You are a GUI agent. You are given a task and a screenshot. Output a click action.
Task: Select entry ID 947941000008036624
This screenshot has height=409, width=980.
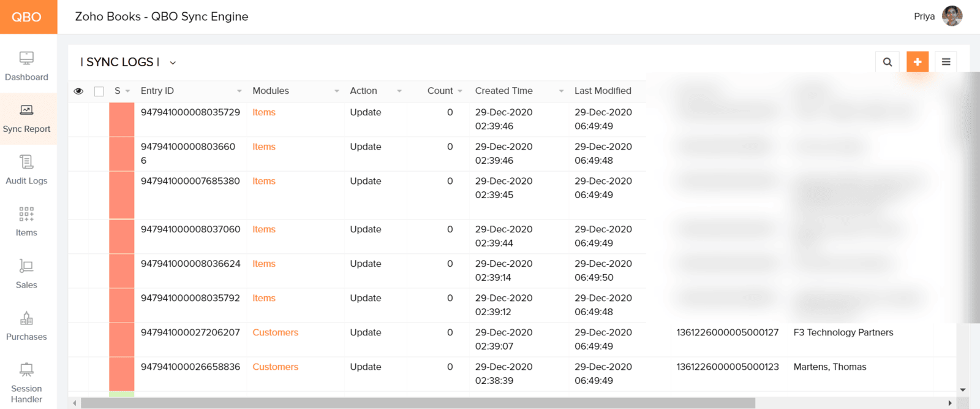(x=190, y=264)
